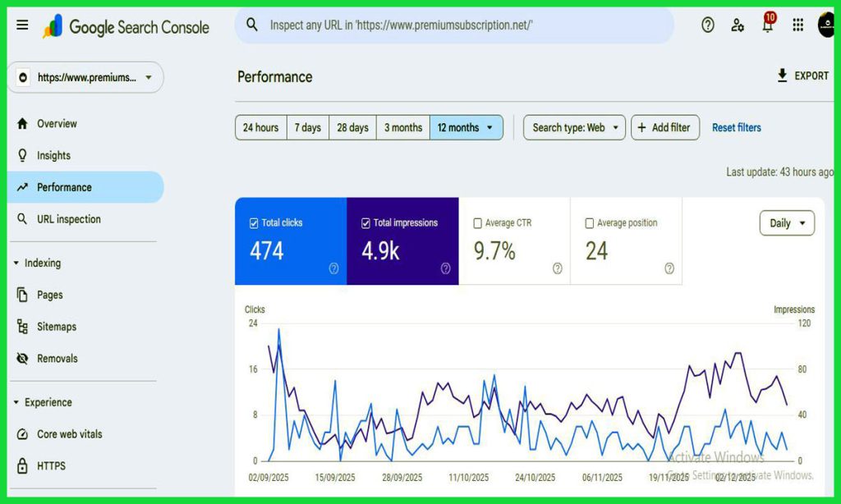
Task: Go to URL inspection in sidebar
Action: tap(69, 219)
